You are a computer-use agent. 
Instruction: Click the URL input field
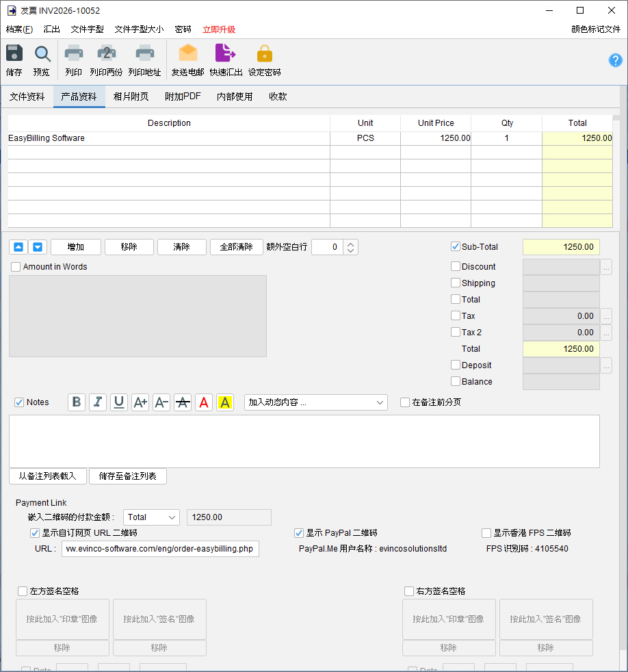(x=160, y=549)
